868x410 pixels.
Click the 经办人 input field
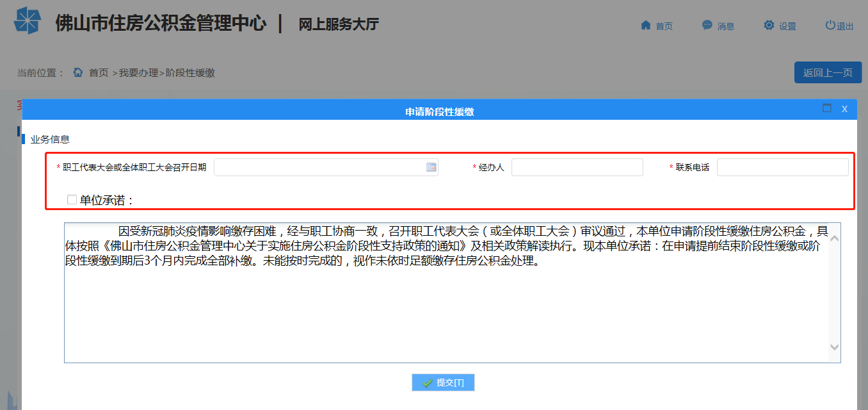coord(576,167)
